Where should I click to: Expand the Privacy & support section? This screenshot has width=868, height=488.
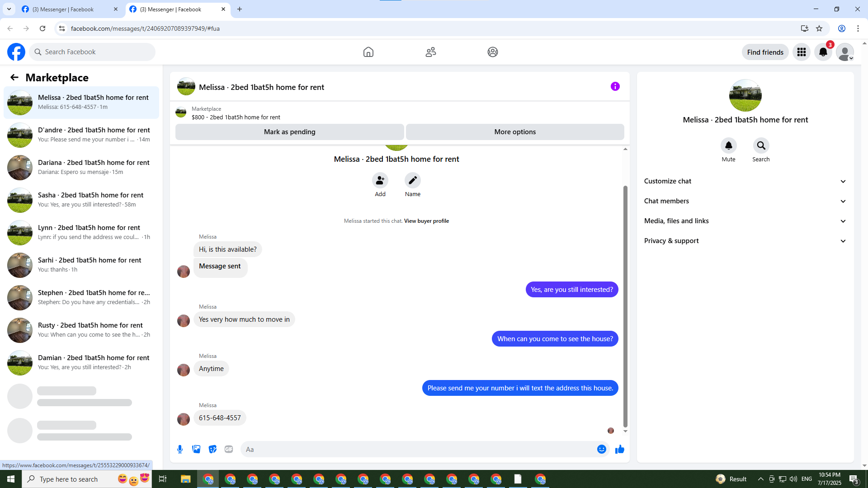745,241
